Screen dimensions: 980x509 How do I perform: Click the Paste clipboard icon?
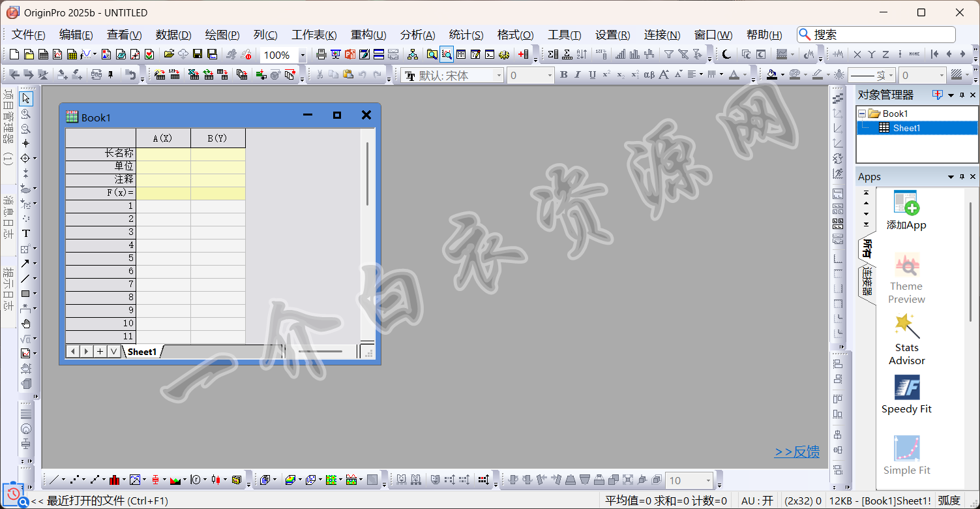pyautogui.click(x=348, y=75)
